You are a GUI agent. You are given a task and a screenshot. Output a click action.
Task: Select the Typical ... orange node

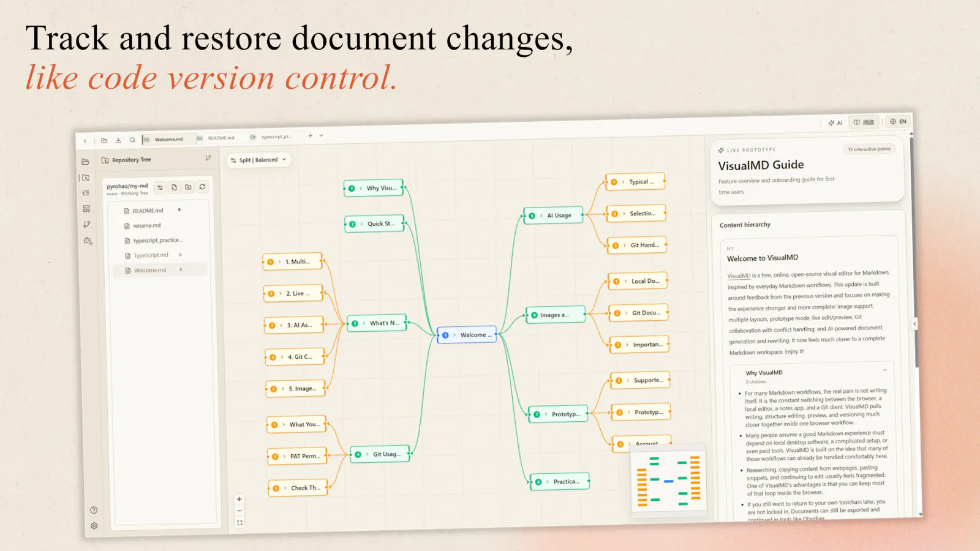[635, 182]
